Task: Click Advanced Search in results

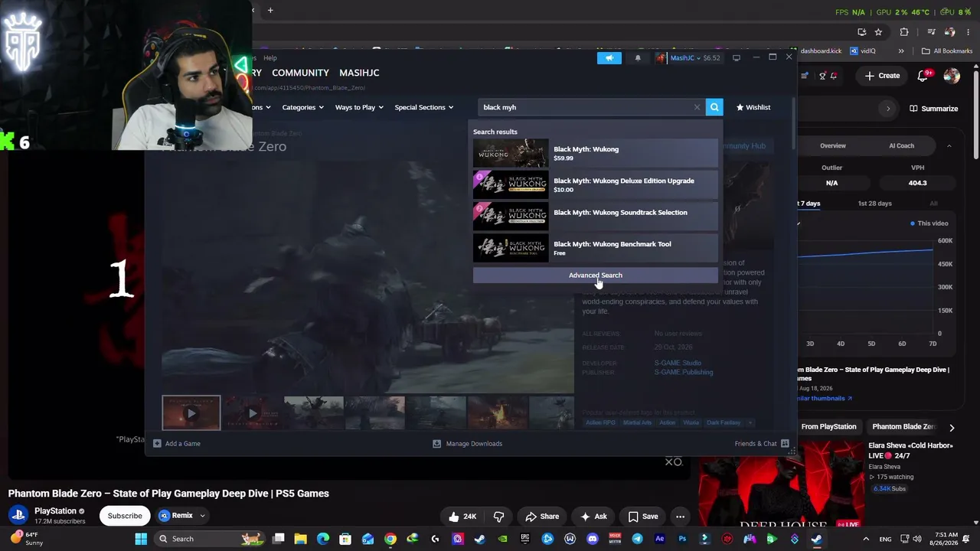Action: pyautogui.click(x=596, y=275)
